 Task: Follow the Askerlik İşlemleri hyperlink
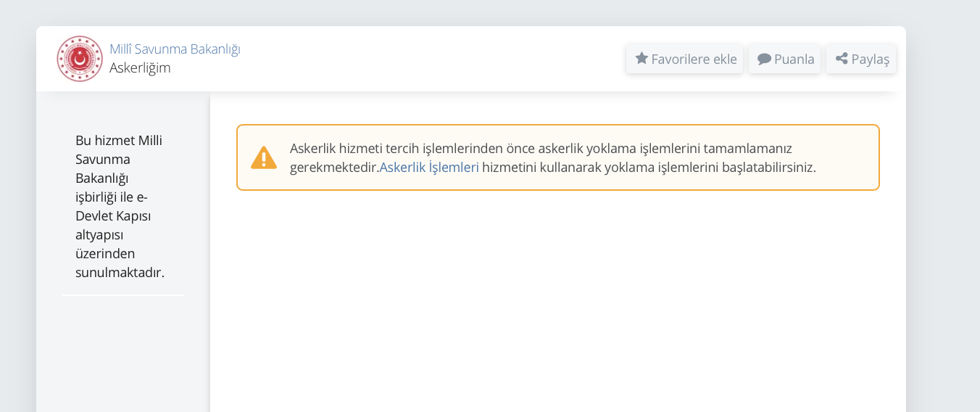pos(429,167)
